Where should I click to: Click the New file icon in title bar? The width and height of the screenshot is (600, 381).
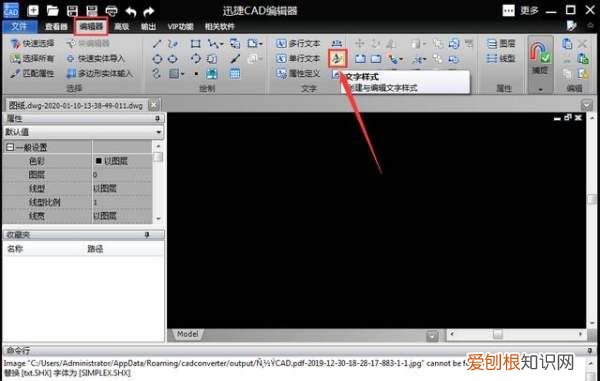tap(33, 10)
